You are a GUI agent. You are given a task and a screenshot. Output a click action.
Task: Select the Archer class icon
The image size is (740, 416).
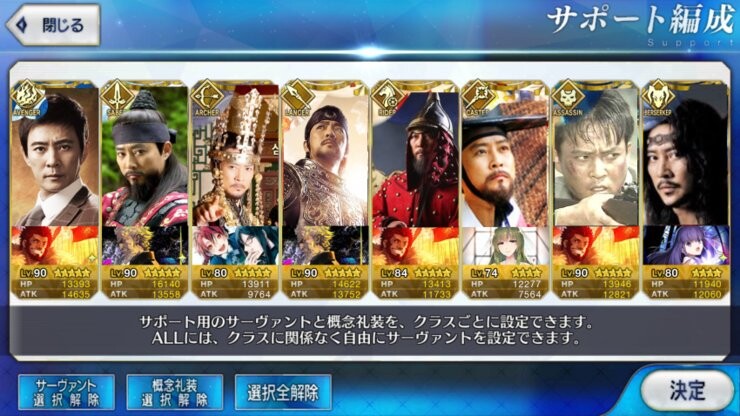click(207, 98)
